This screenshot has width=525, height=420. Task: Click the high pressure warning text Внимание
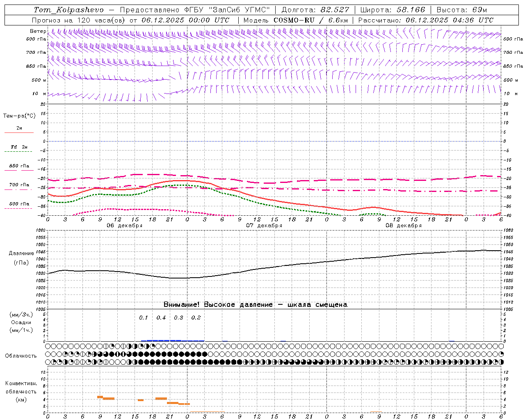pos(255,305)
